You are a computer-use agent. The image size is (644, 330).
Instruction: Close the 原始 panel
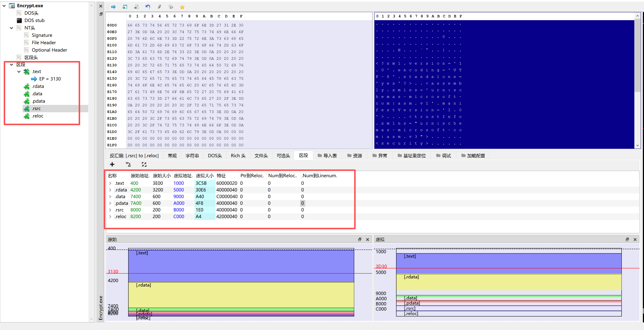(367, 239)
